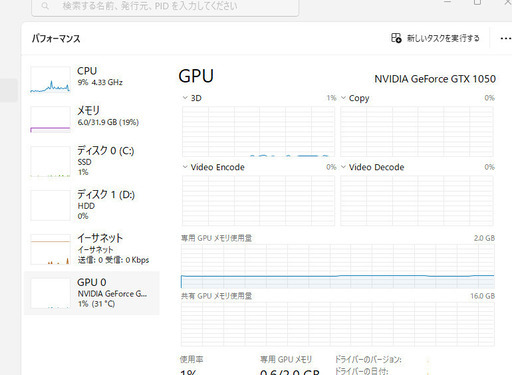Select ディスク 1 (D:) entry
The image size is (512, 375).
[x=92, y=205]
